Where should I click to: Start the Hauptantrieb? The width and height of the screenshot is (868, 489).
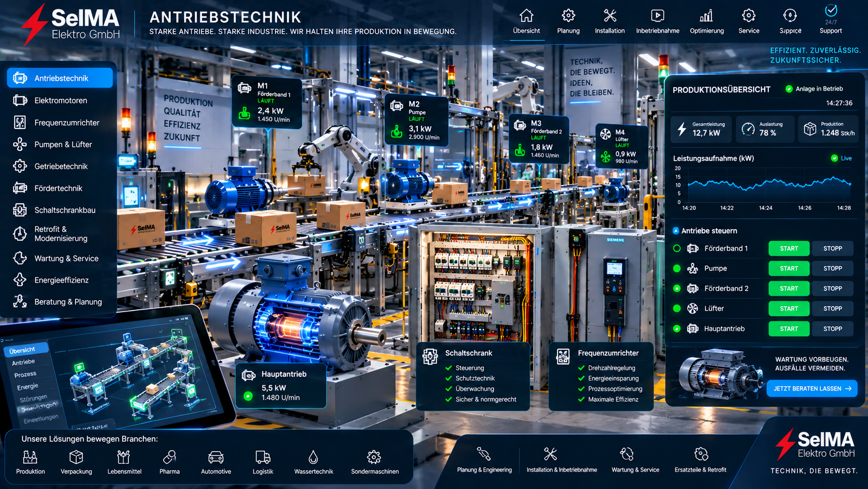click(789, 329)
